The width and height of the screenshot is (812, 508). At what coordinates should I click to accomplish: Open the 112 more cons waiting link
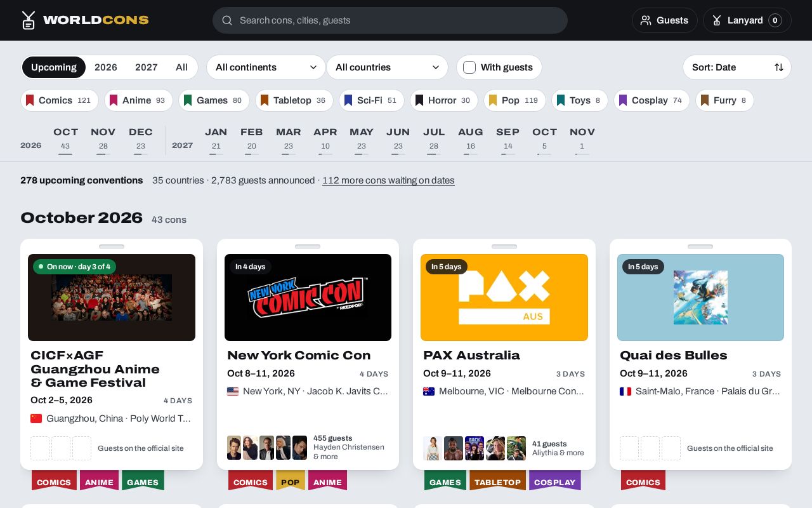pos(388,180)
